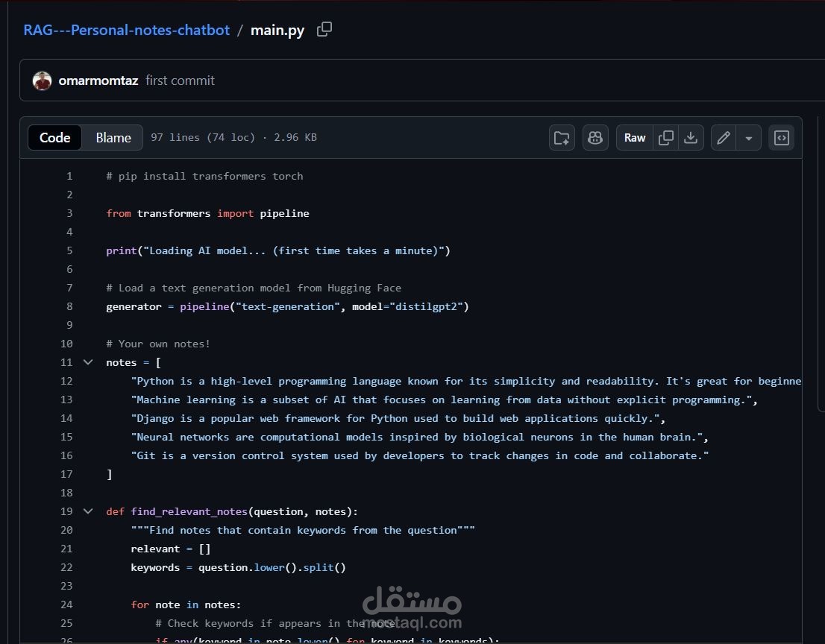Viewport: 825px width, 644px height.
Task: Download the raw main.py file
Action: pos(690,137)
